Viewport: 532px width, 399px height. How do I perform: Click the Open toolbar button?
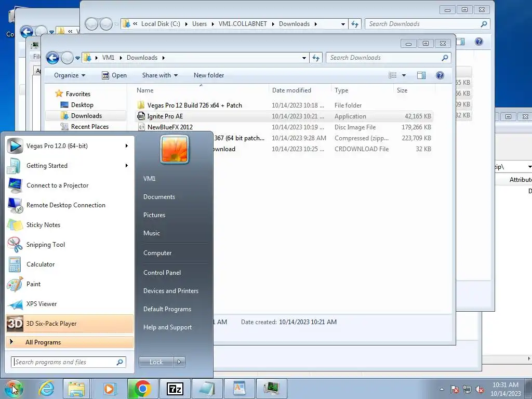point(114,75)
